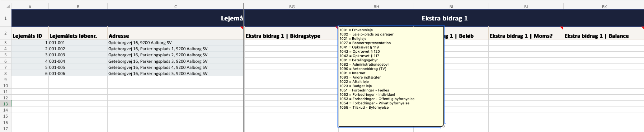Select column BK header
644x132 pixels.
coord(604,6)
